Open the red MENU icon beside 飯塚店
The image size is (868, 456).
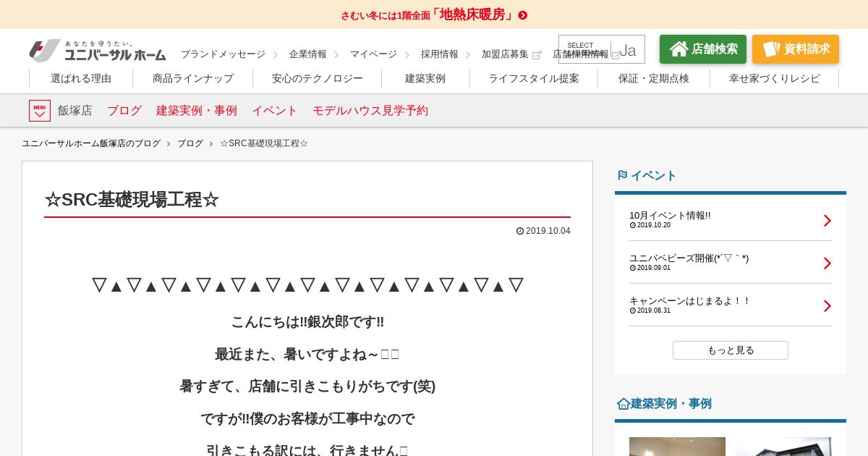(40, 111)
